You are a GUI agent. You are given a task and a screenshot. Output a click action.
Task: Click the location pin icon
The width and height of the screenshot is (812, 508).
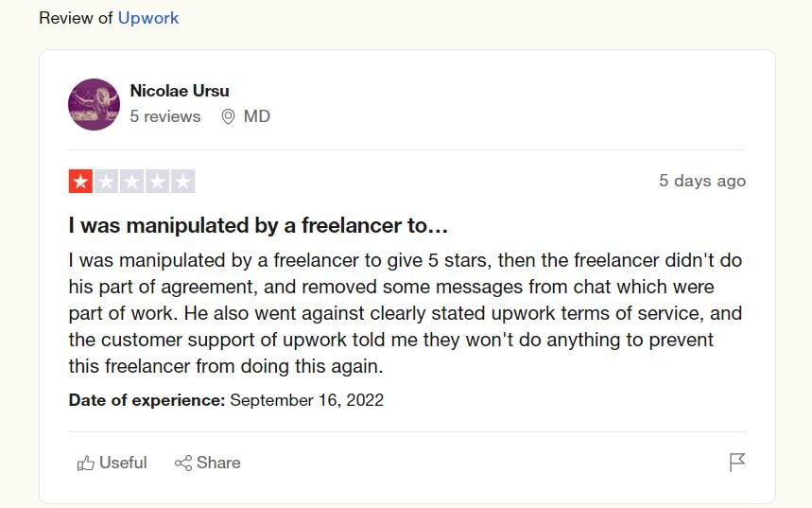click(228, 116)
